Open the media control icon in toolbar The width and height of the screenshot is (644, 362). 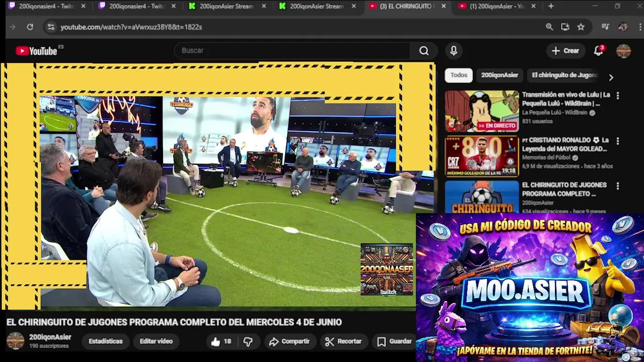coord(605,27)
